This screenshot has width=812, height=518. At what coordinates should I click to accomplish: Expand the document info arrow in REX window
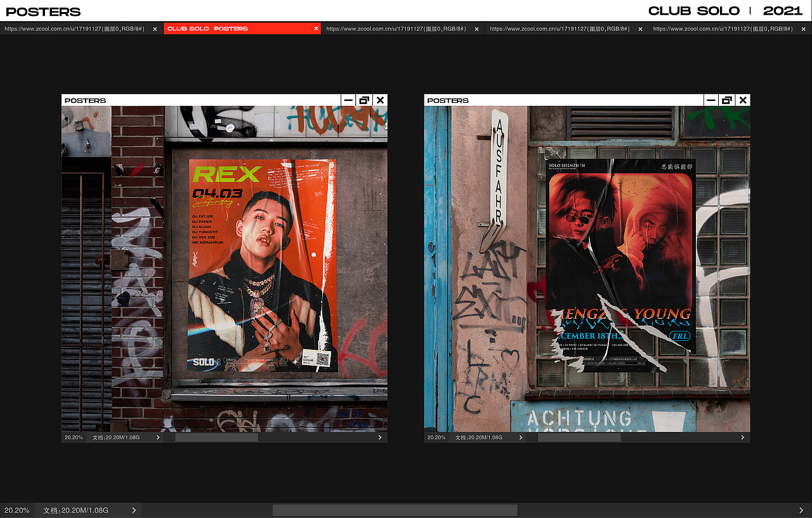(x=158, y=437)
